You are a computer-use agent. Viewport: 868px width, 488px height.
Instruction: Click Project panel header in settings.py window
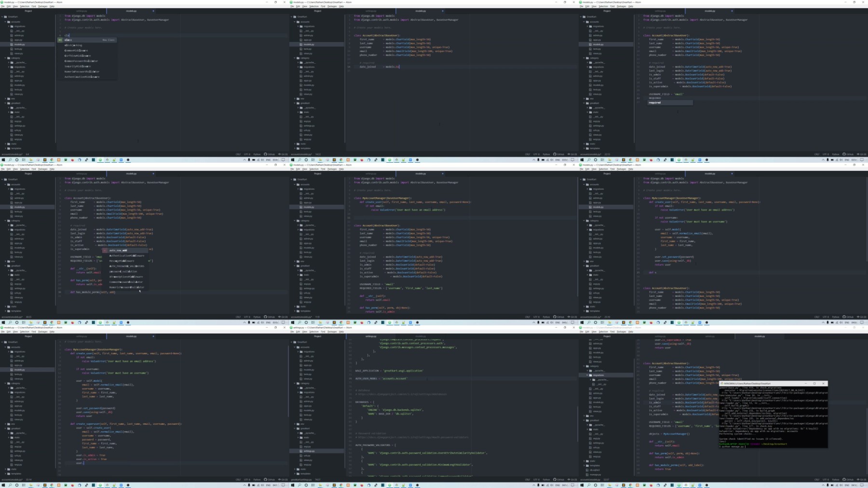point(317,336)
